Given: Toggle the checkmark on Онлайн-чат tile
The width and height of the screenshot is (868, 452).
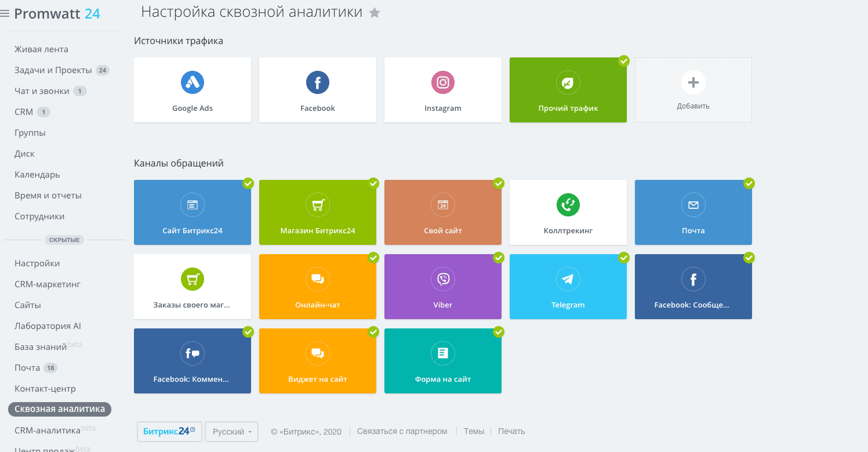Looking at the screenshot, I should coord(373,258).
